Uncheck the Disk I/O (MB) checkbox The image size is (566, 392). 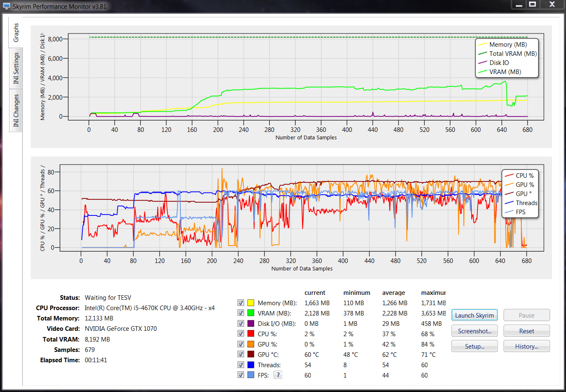click(241, 324)
